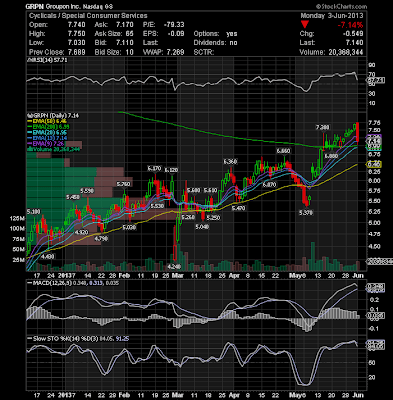The image size is (393, 400).
Task: Select the Last value 7.140
Action: [x=354, y=43]
